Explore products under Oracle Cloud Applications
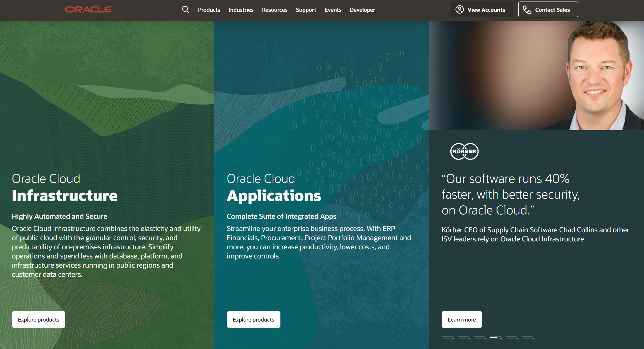Viewport: 644px width, 349px height. [x=253, y=319]
